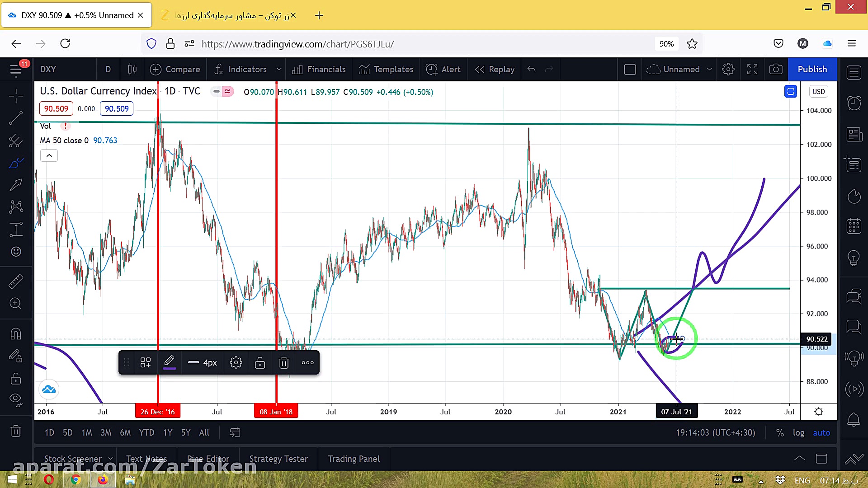Change the D time interval

coord(108,69)
